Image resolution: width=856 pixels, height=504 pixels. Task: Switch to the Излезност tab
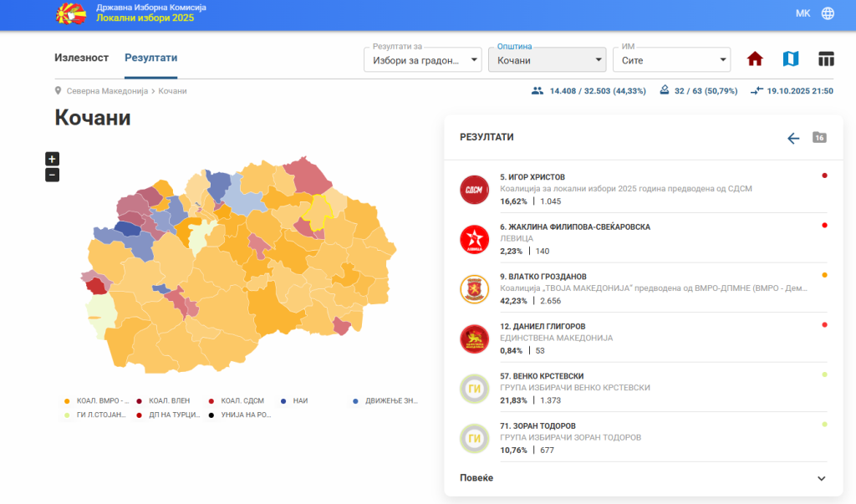(x=82, y=58)
